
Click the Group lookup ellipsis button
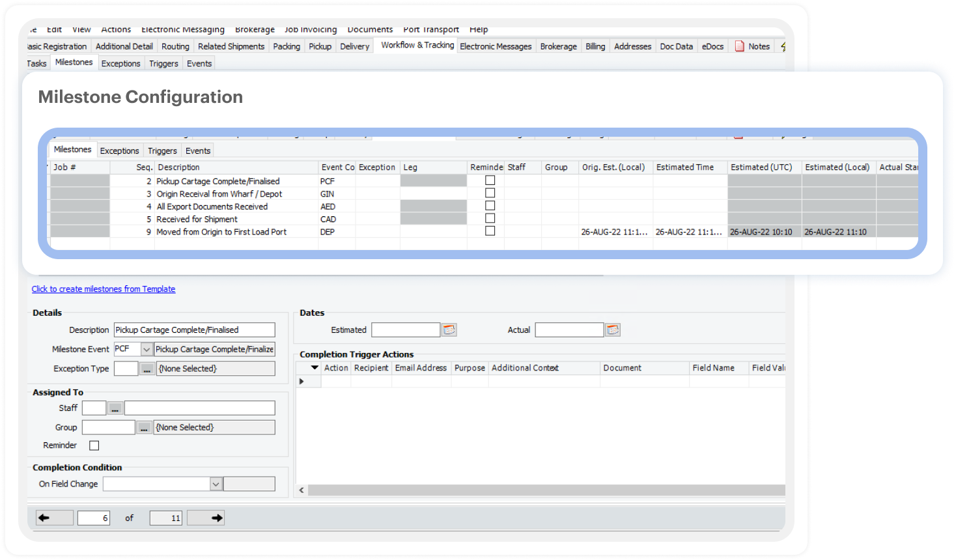coord(144,428)
